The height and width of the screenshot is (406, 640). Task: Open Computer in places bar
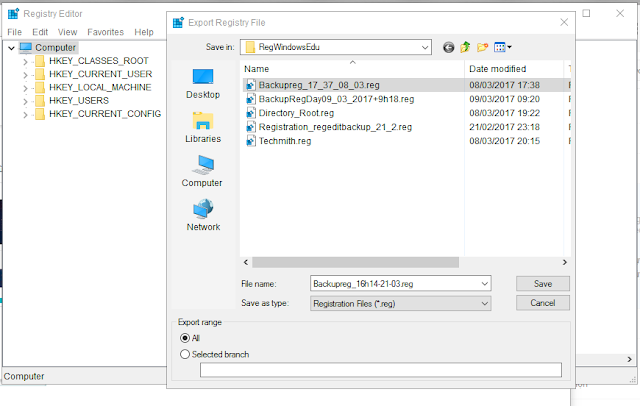tap(202, 172)
